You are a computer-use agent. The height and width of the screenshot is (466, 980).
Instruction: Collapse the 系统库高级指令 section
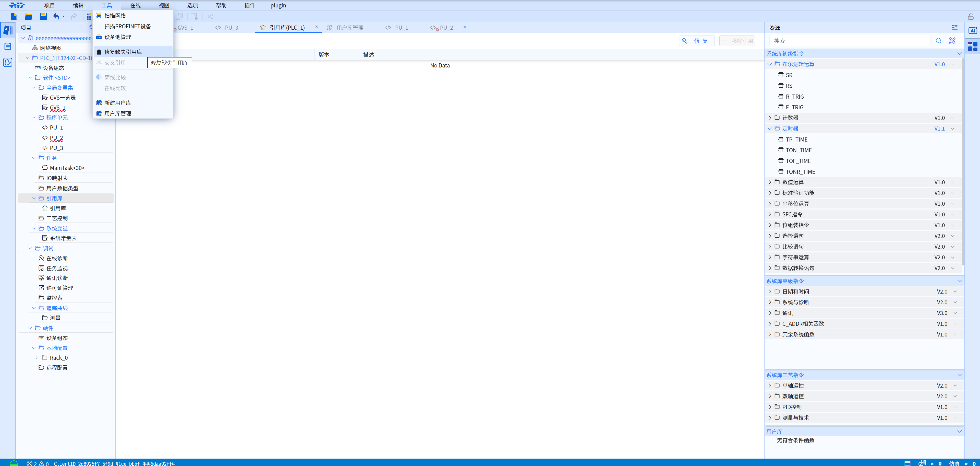click(959, 281)
